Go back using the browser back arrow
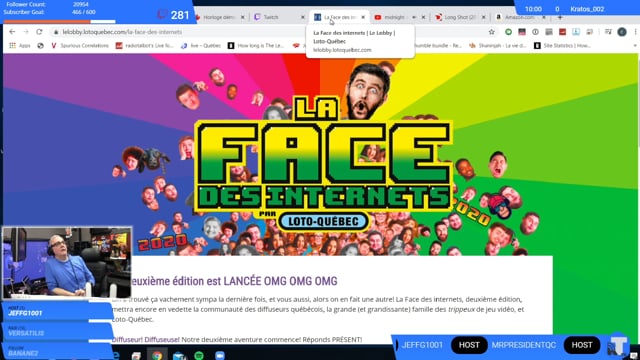Screen dimensions: 640x360 pos(12,32)
